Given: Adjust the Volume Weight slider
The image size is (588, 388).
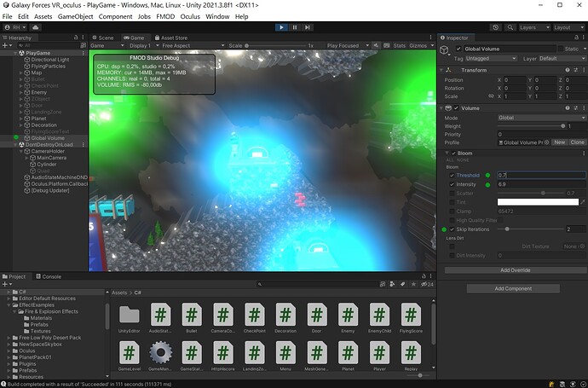Looking at the screenshot, I should click(531, 126).
